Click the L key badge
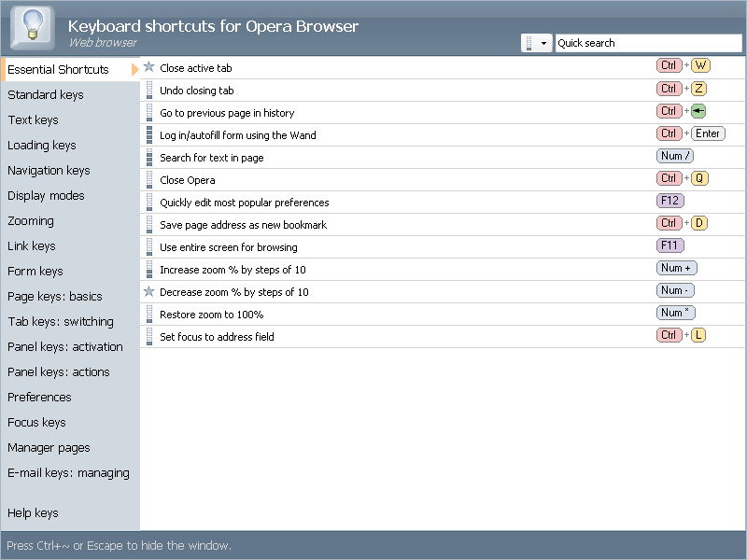747x560 pixels. (x=698, y=335)
